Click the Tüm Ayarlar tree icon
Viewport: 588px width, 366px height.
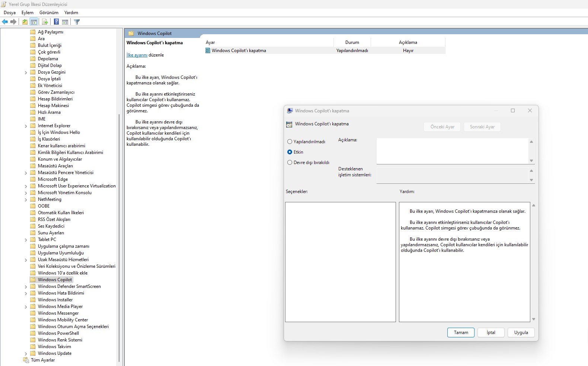click(26, 360)
